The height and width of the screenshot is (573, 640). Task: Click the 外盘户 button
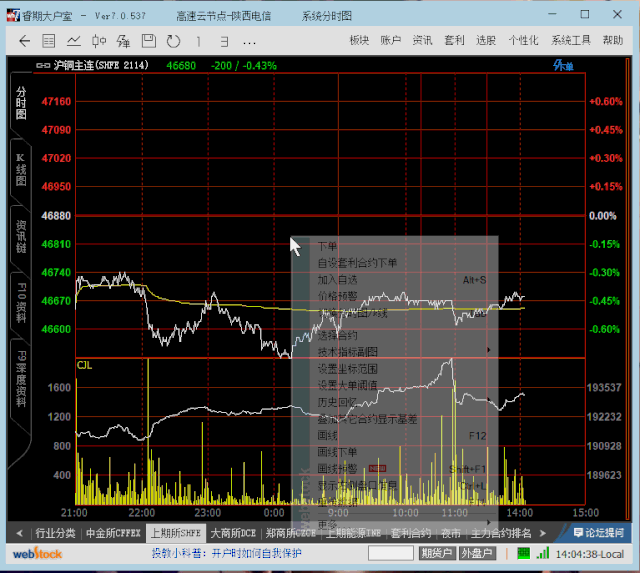[x=478, y=553]
